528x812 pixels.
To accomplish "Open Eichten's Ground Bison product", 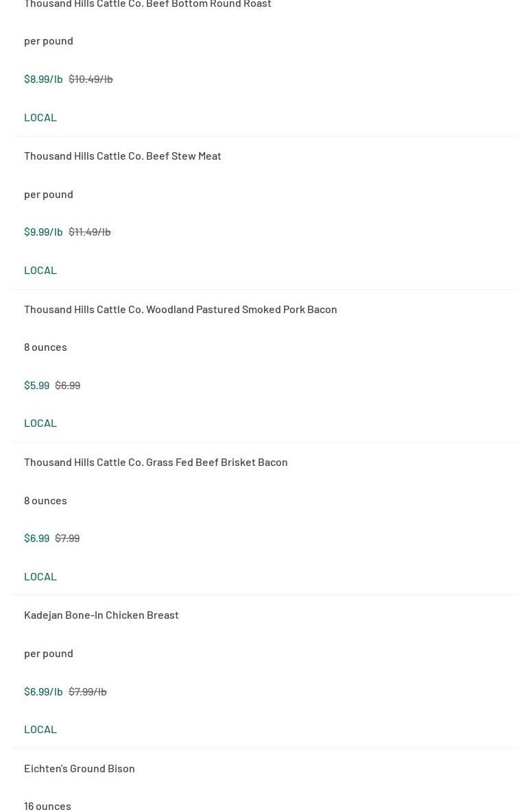I will click(80, 768).
